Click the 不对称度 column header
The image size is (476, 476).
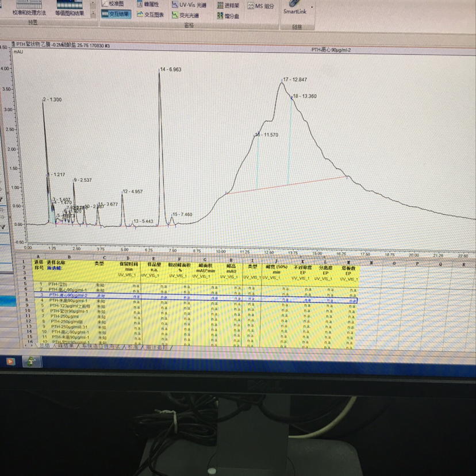coord(302,267)
